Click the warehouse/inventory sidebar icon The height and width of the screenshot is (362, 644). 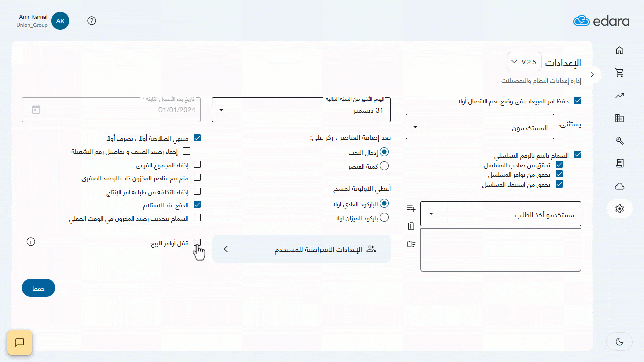pyautogui.click(x=619, y=118)
